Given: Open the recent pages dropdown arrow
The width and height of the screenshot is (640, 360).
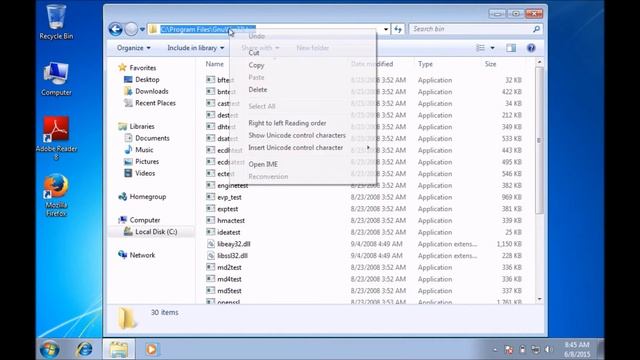Looking at the screenshot, I should click(142, 29).
